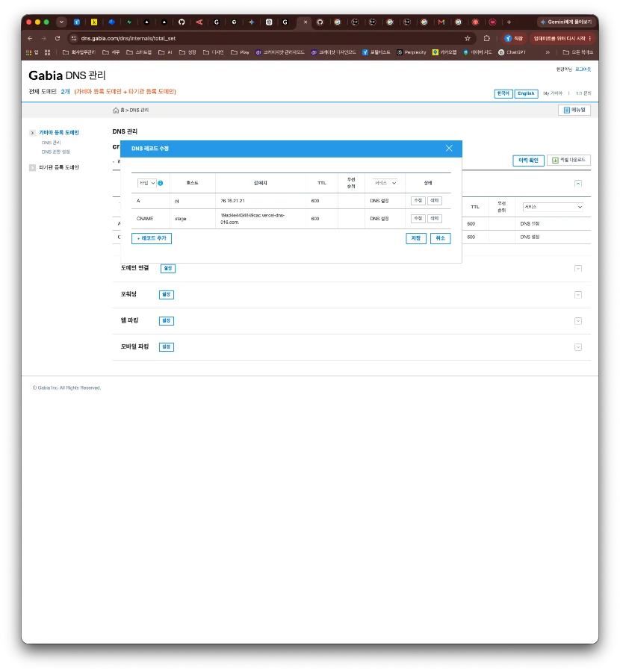620x672 pixels.
Task: Open the browser extensions puzzle icon
Action: click(486, 39)
